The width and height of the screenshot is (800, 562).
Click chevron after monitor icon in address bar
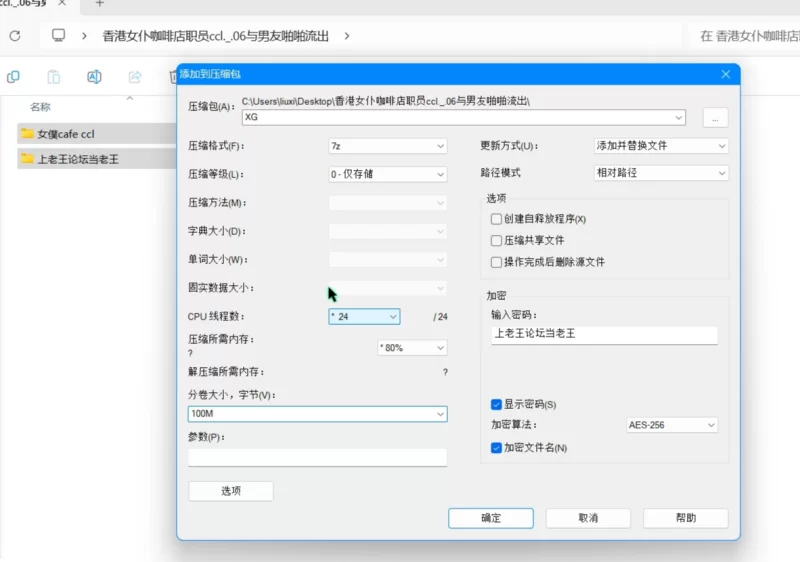click(84, 36)
